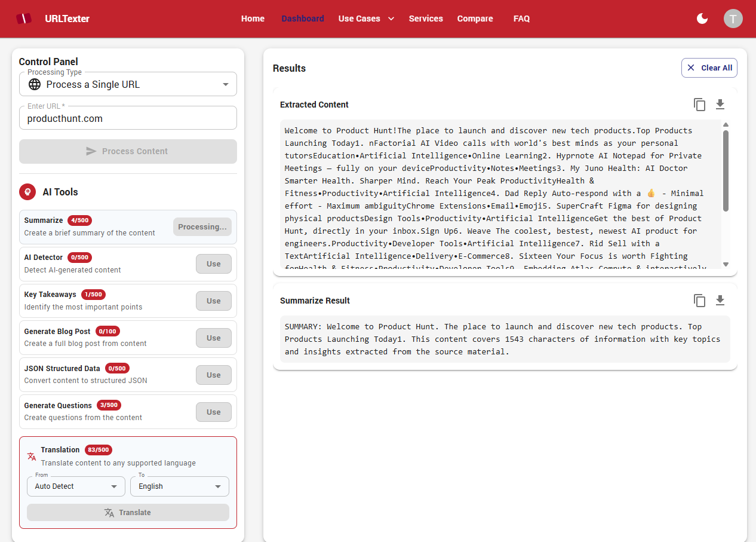Click the AI Detector 0/500 badge
The width and height of the screenshot is (756, 542).
[x=79, y=258]
